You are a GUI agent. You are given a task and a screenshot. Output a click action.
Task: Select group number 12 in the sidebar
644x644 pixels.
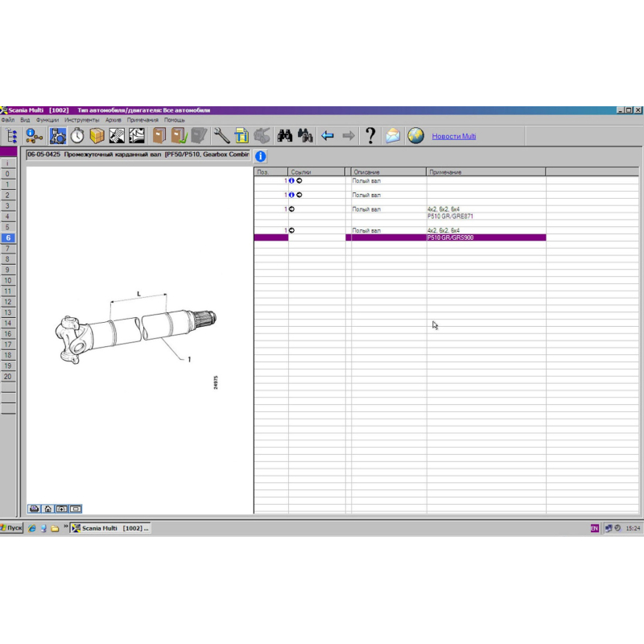tap(8, 302)
